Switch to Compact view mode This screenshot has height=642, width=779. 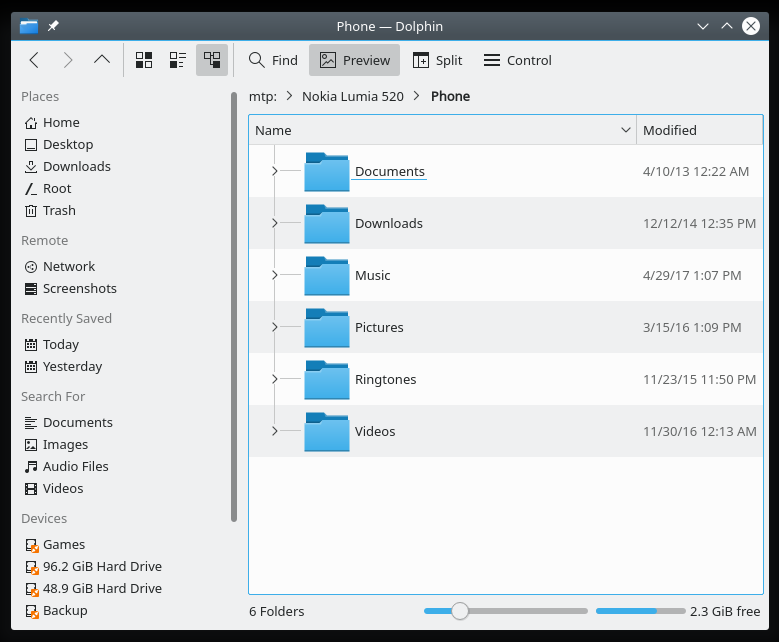[x=178, y=60]
